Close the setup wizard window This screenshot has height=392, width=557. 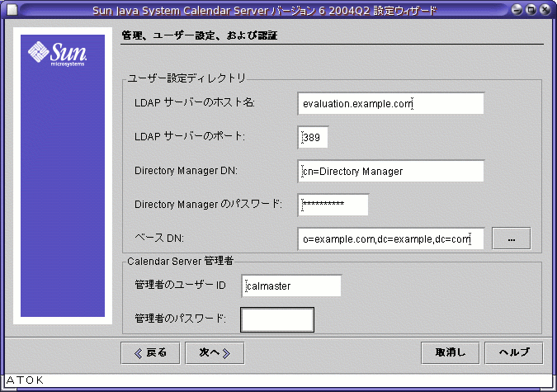545,10
